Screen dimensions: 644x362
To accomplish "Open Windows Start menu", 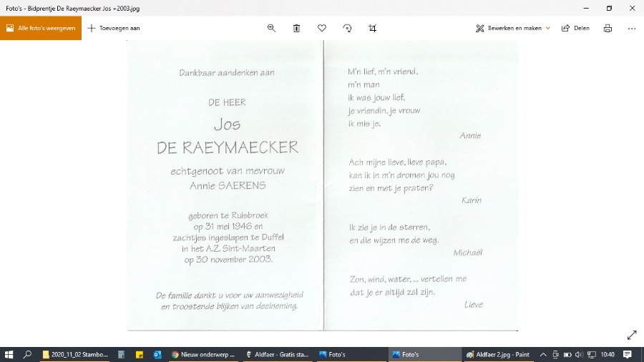I will (9, 354).
